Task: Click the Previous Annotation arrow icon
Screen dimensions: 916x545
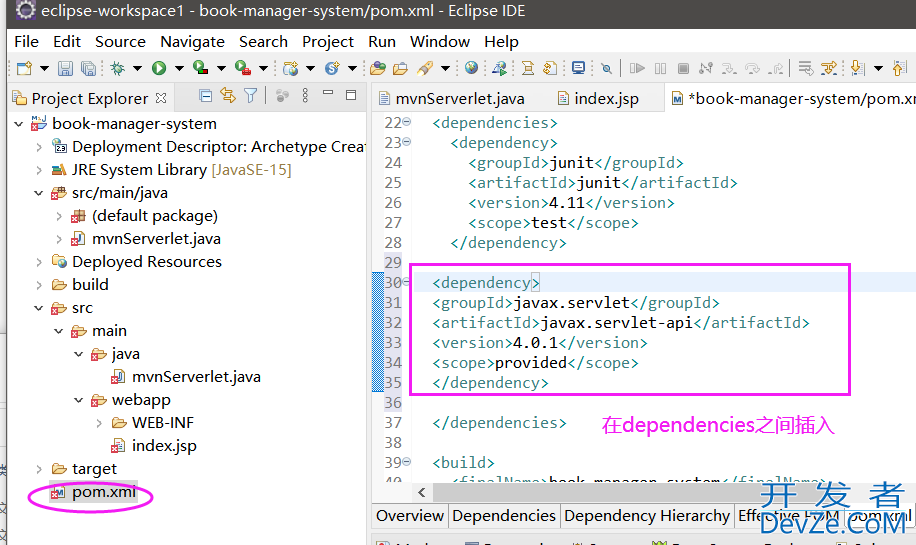Action: (899, 68)
